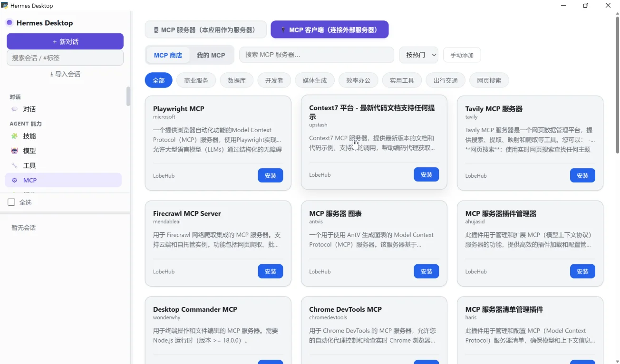This screenshot has height=364, width=620.
Task: Switch to 我的 MCP tab
Action: pos(211,55)
